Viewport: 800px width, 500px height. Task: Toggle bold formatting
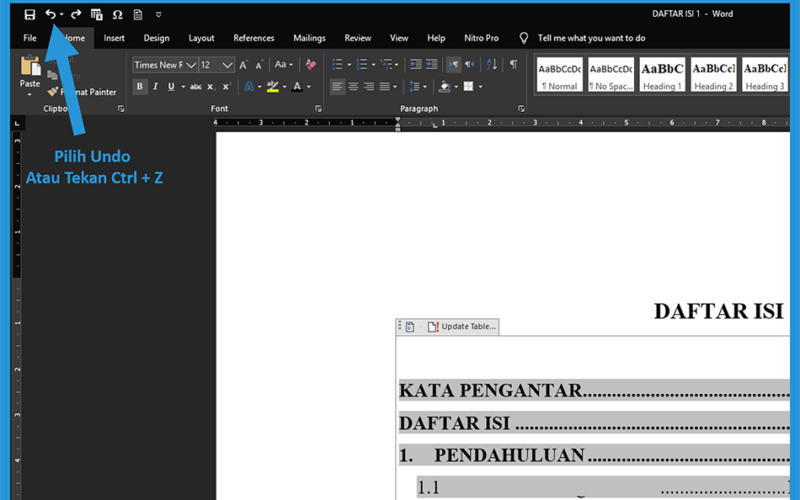pos(140,87)
